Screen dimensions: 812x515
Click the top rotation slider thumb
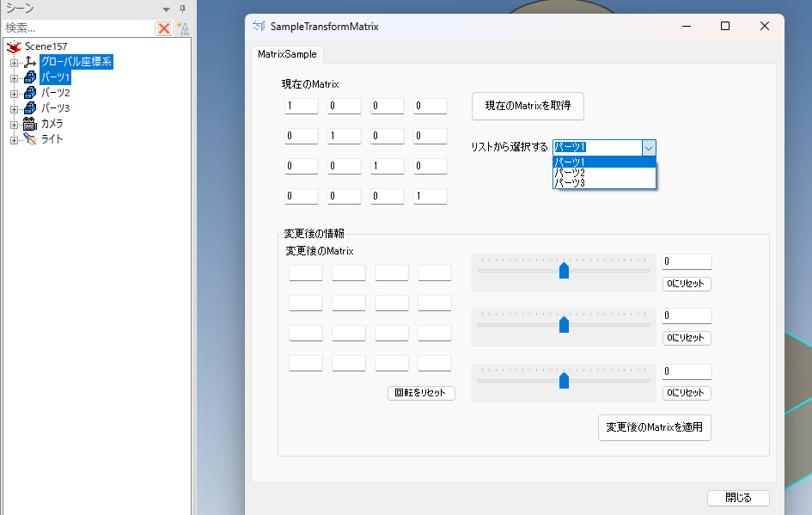tap(564, 271)
